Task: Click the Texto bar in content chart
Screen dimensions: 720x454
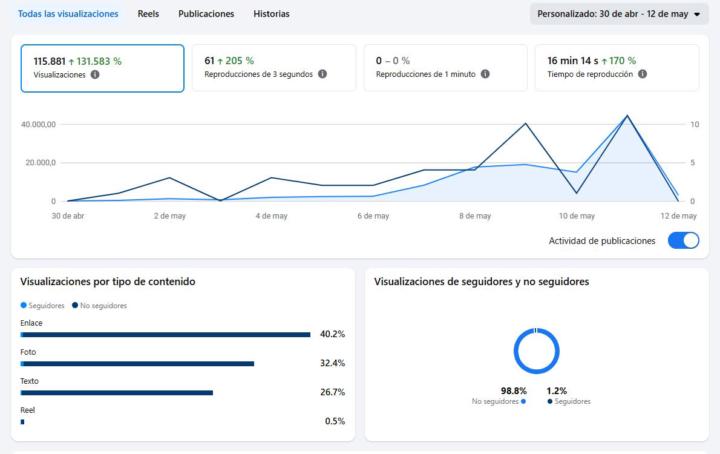Action: (x=117, y=392)
